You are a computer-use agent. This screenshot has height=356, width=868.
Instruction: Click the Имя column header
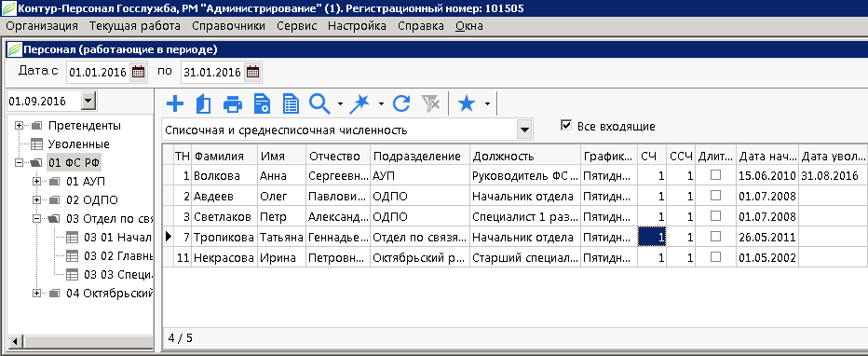(282, 156)
